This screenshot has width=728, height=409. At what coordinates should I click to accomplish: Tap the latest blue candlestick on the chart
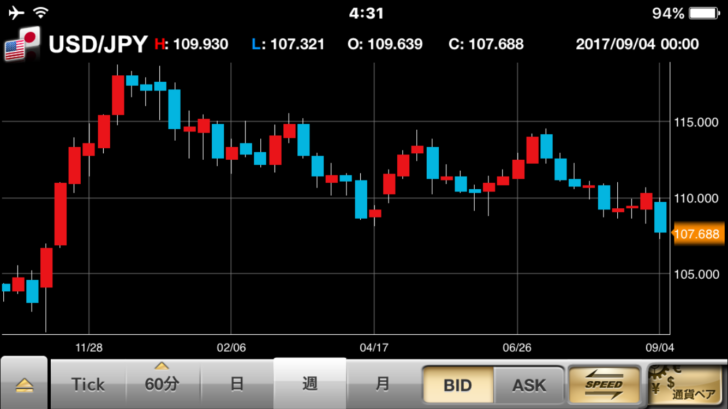(661, 217)
